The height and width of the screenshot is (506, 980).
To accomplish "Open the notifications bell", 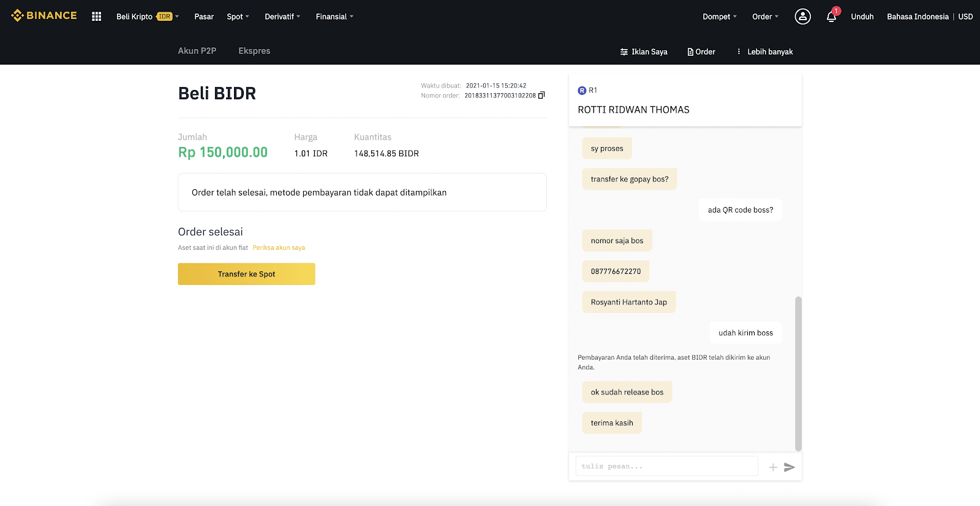I will (831, 17).
